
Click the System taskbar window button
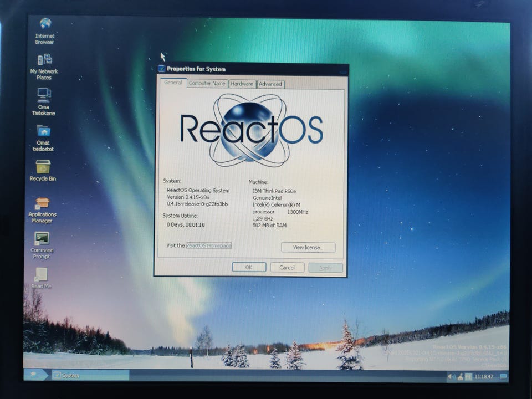point(89,376)
